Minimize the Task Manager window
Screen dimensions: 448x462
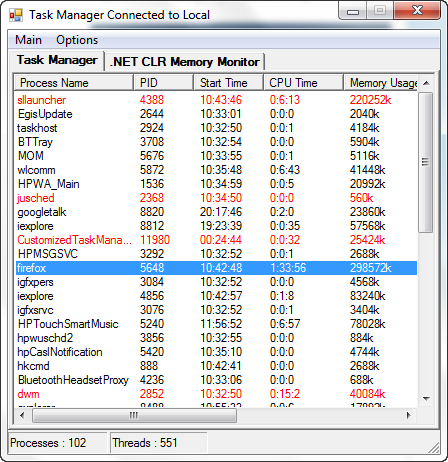pos(353,12)
